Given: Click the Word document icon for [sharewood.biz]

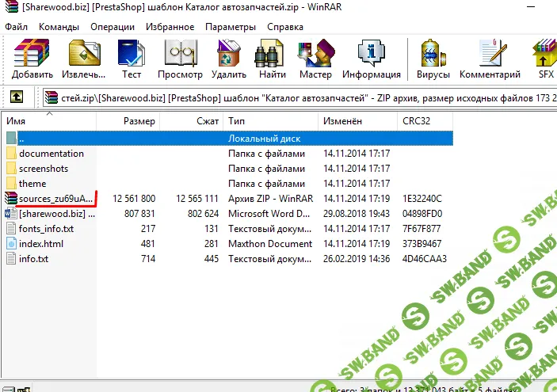Looking at the screenshot, I should [11, 213].
